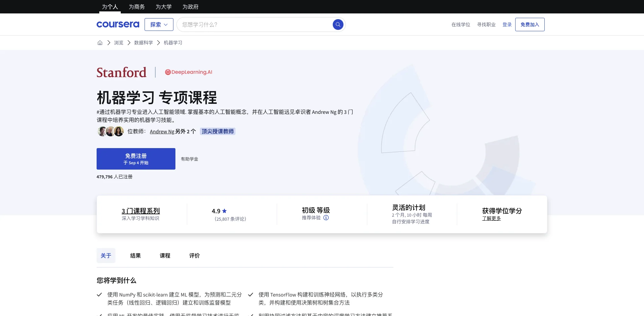Go to the home breadcrumb icon
This screenshot has width=644, height=316.
pyautogui.click(x=100, y=43)
